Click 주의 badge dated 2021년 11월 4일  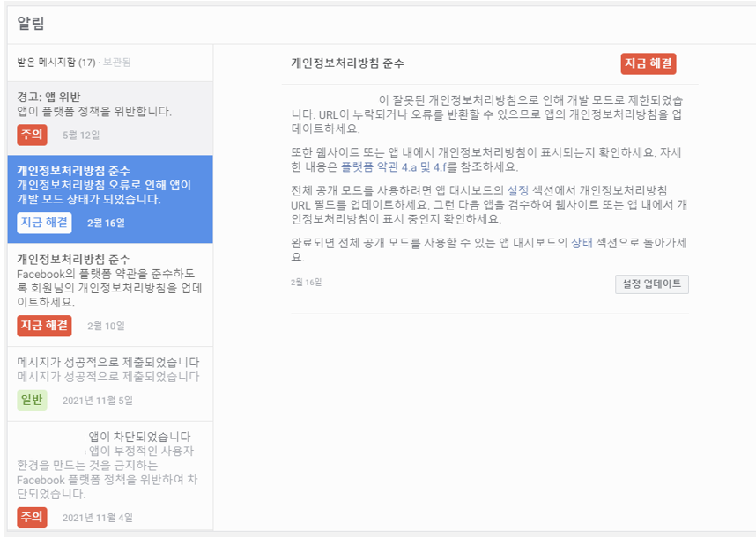tap(32, 518)
